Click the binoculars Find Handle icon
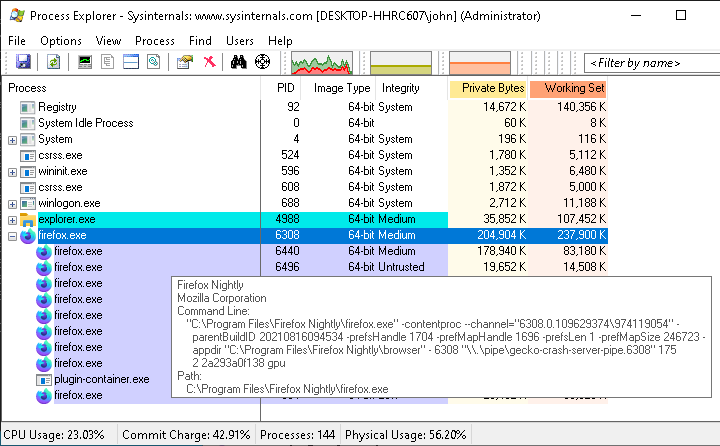The width and height of the screenshot is (720, 446). 239,62
